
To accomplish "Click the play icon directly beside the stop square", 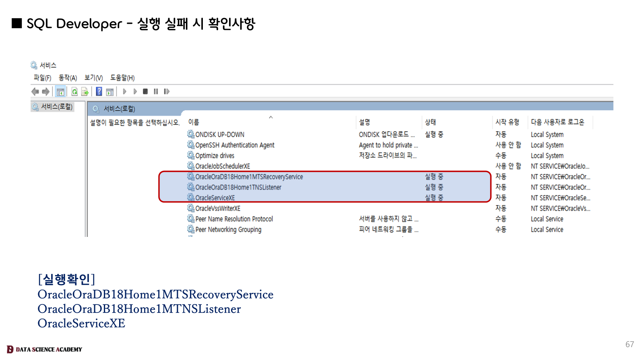I will (135, 92).
